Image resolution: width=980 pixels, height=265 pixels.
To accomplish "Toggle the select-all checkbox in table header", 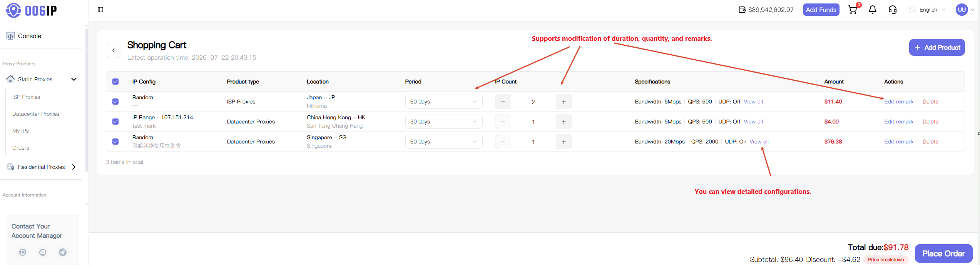I will click(x=115, y=82).
